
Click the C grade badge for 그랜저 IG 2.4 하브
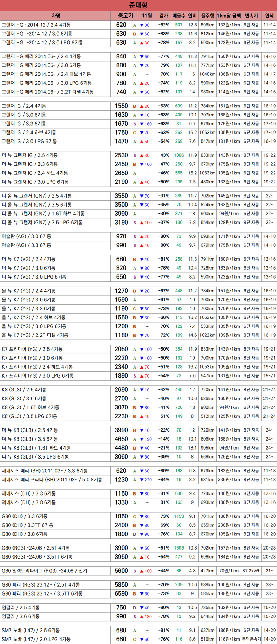click(x=135, y=133)
